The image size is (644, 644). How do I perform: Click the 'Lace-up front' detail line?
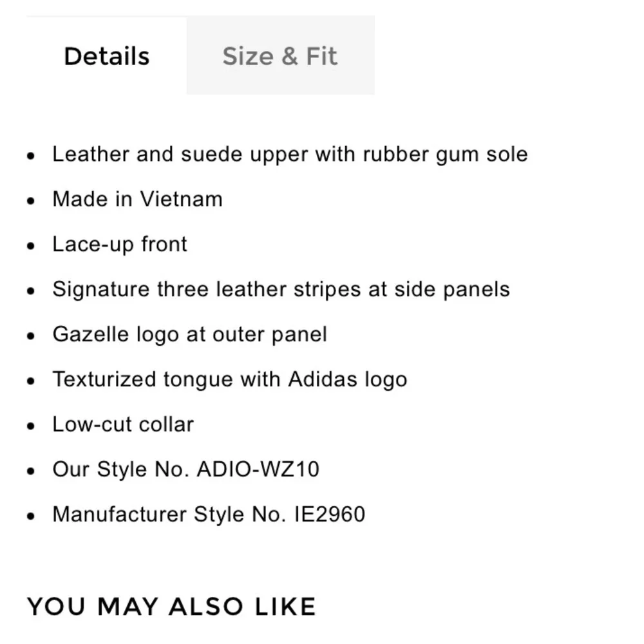coord(120,245)
